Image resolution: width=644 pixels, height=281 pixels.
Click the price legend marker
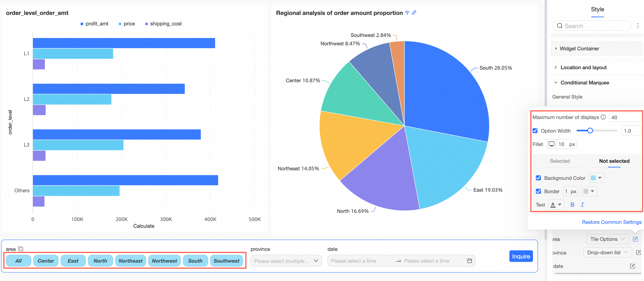(120, 24)
